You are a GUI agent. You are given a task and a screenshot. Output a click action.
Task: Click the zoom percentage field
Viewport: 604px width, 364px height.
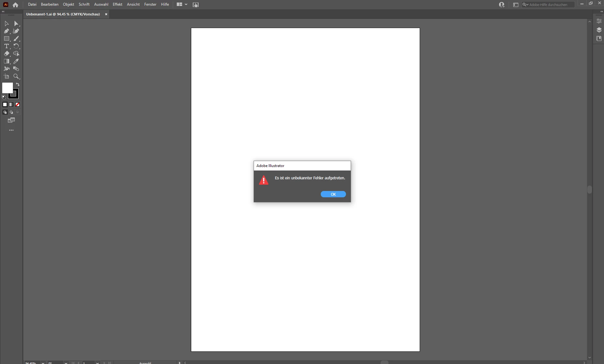click(32, 363)
